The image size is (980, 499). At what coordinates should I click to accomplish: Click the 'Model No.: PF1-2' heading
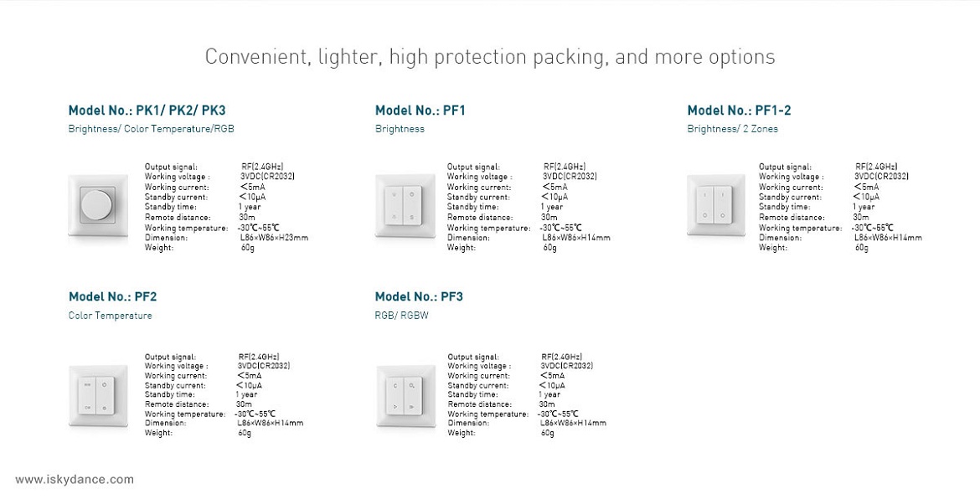(739, 111)
